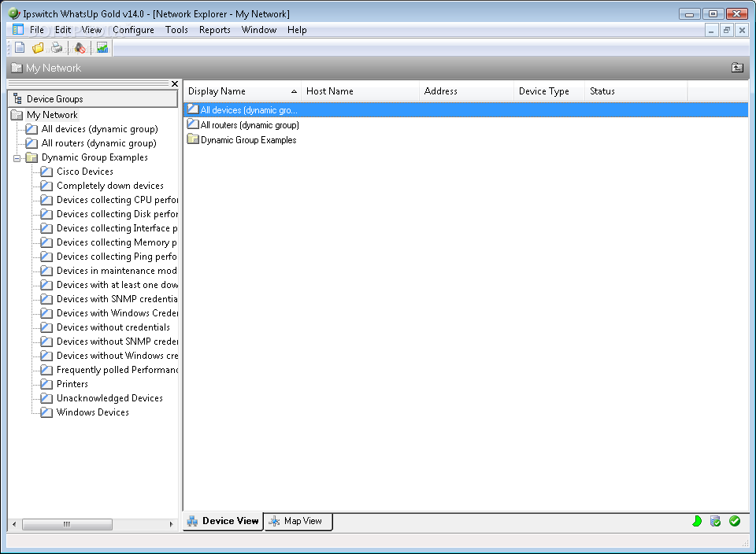Select Devices collecting Interface group
Image resolution: width=756 pixels, height=554 pixels.
117,228
